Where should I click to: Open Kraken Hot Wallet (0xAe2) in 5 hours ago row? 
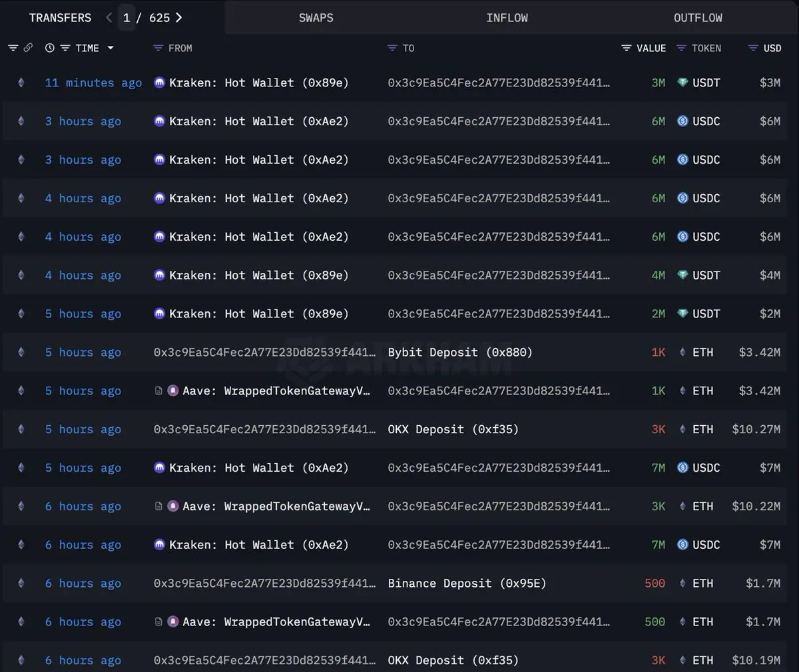click(259, 468)
